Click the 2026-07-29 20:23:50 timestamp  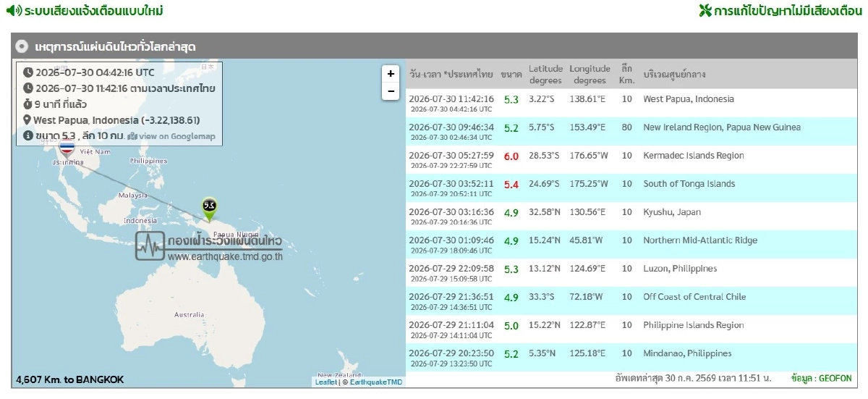coord(451,353)
